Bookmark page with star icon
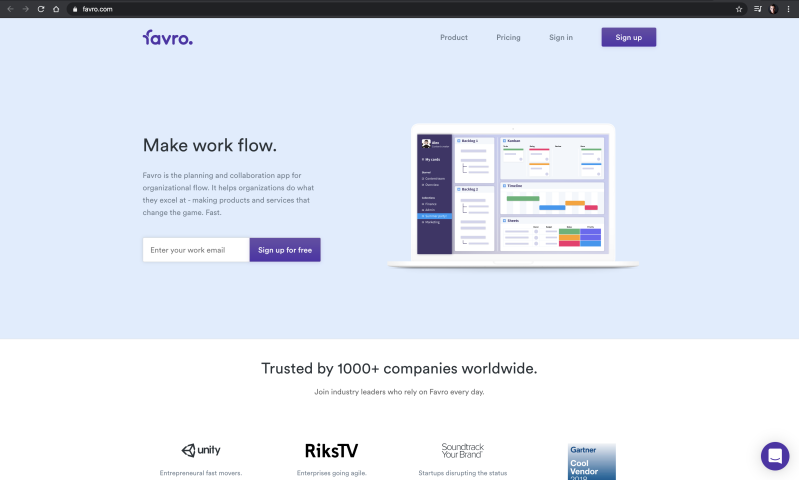Viewport: 799px width, 480px height. click(739, 9)
